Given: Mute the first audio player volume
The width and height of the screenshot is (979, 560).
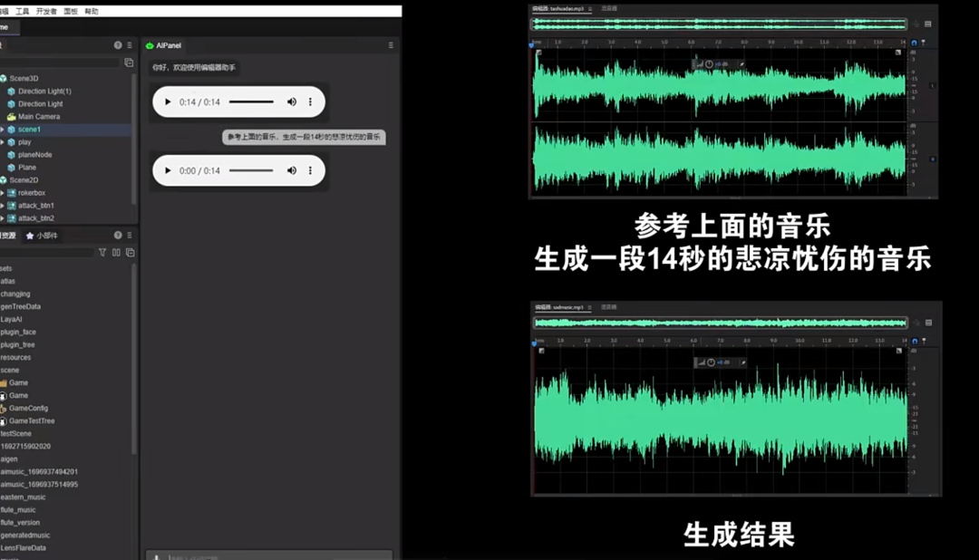Looking at the screenshot, I should (x=292, y=101).
